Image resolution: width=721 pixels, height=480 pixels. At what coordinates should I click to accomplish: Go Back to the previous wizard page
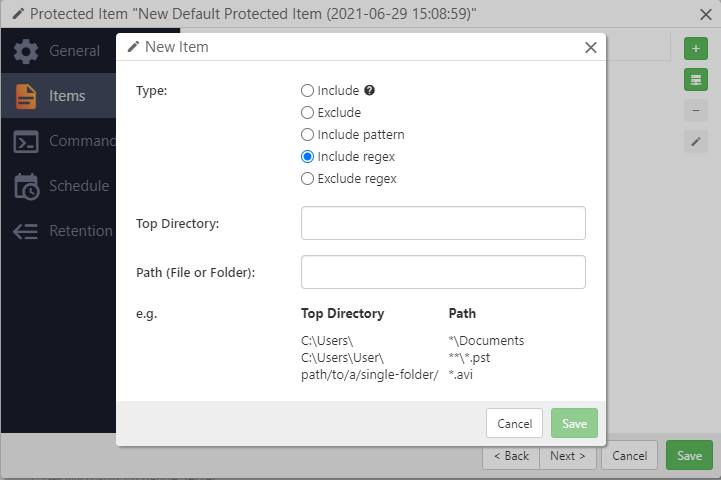pyautogui.click(x=511, y=455)
